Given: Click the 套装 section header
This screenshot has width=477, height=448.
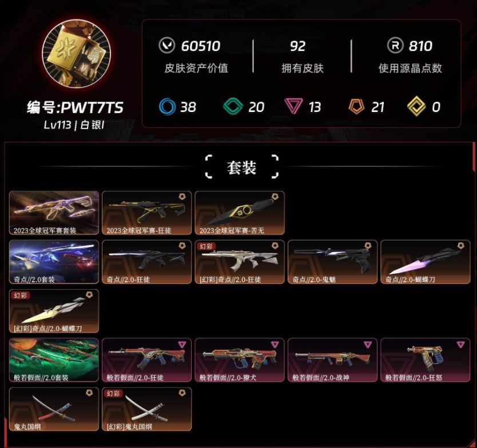Looking at the screenshot, I should (x=241, y=167).
